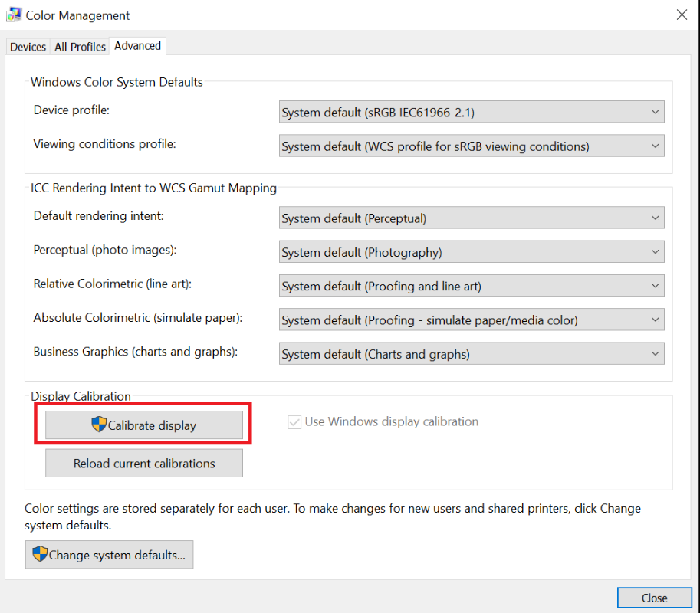Open the Viewing conditions profile dropdown
Screen dimensions: 700x613
(x=472, y=146)
